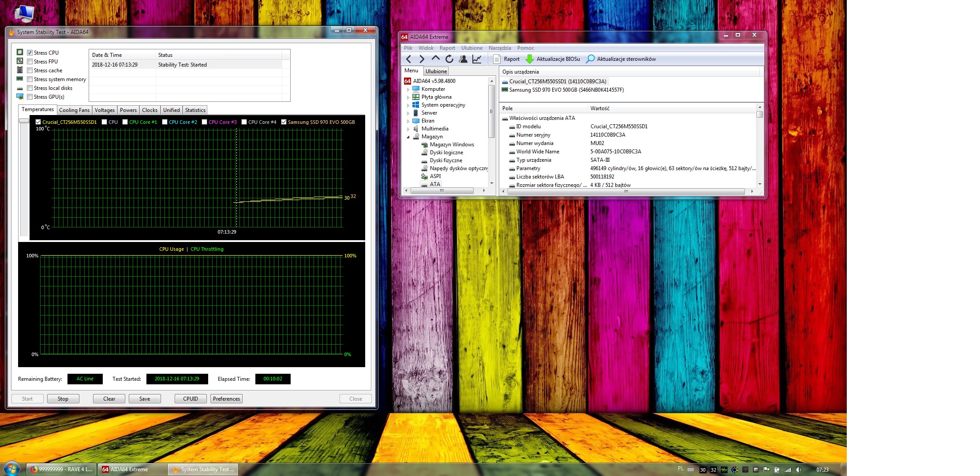
Task: Select the Samsung SSD 970 EVO 500GB device row
Action: 563,90
